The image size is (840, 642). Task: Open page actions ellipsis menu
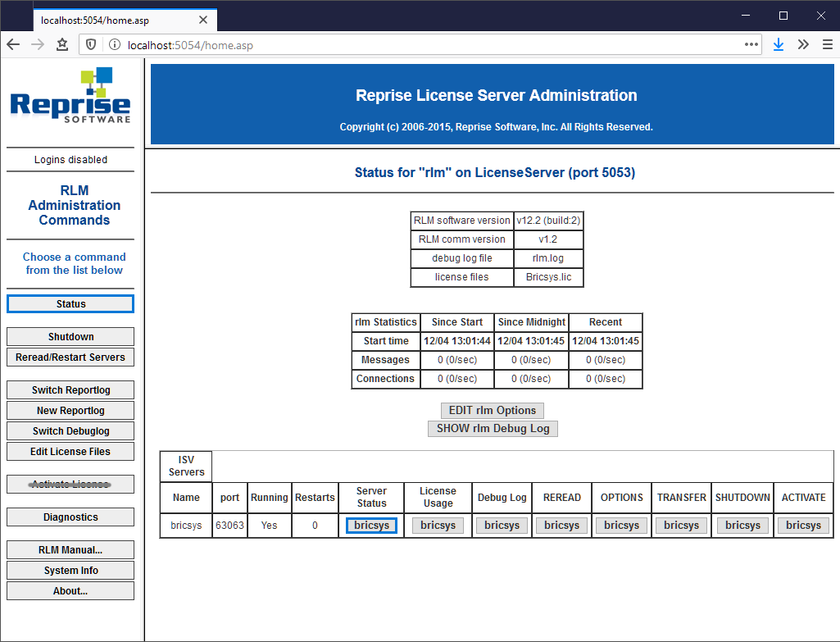pyautogui.click(x=751, y=44)
